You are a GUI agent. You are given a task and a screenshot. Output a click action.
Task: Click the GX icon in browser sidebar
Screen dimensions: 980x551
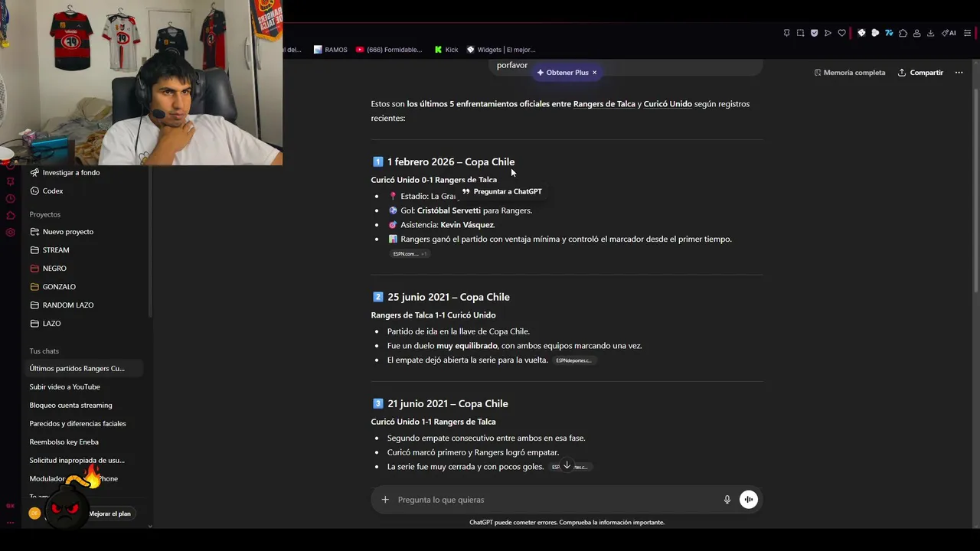click(10, 506)
